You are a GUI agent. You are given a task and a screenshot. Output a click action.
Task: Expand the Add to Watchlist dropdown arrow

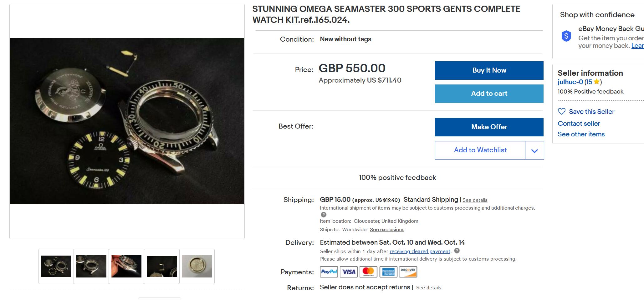[x=534, y=150]
